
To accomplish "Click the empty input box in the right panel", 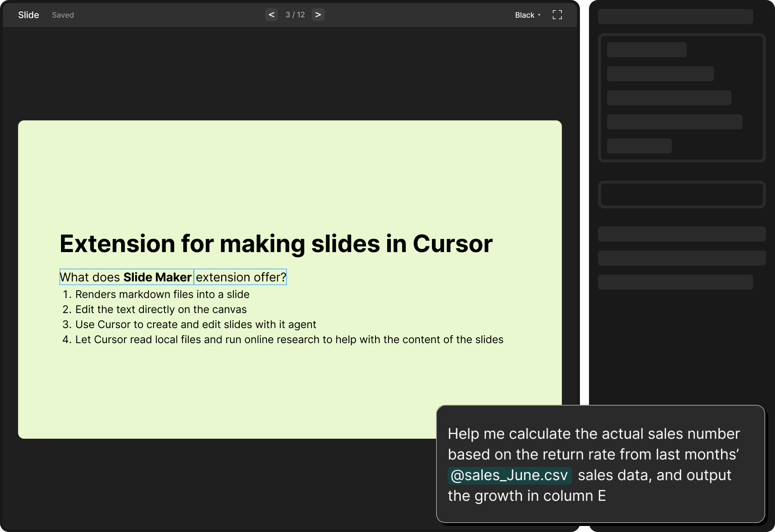I will tap(682, 195).
